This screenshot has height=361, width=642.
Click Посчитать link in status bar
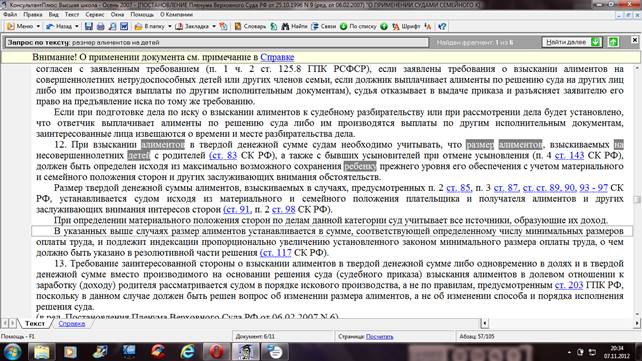[380, 336]
